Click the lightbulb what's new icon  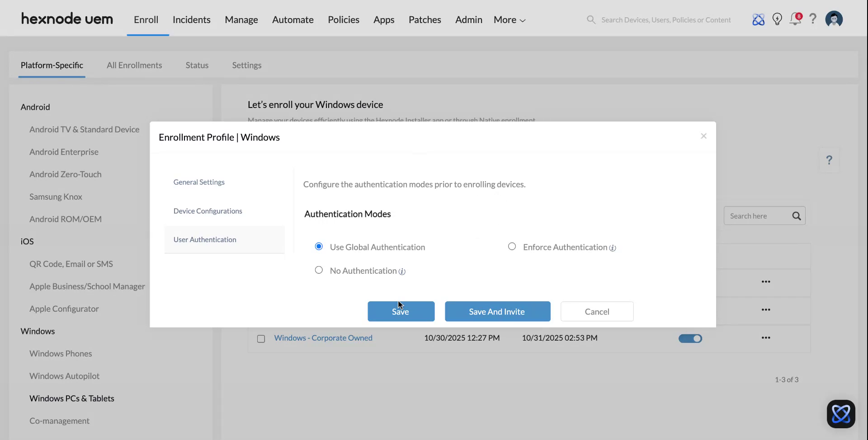pos(777,19)
